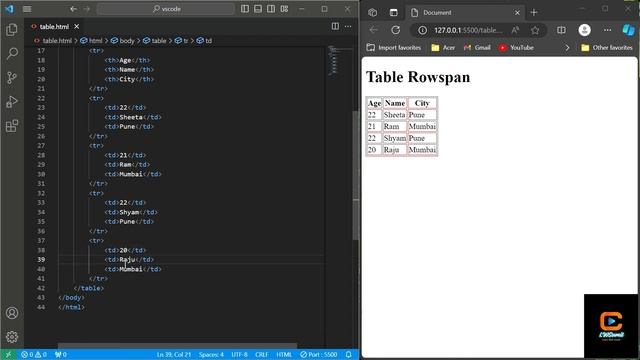Close the table.html tab
Image resolution: width=640 pixels, height=360 pixels.
77,27
